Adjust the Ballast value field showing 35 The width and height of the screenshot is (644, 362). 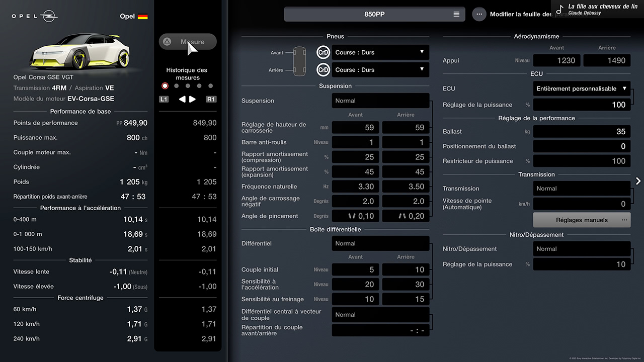(581, 131)
